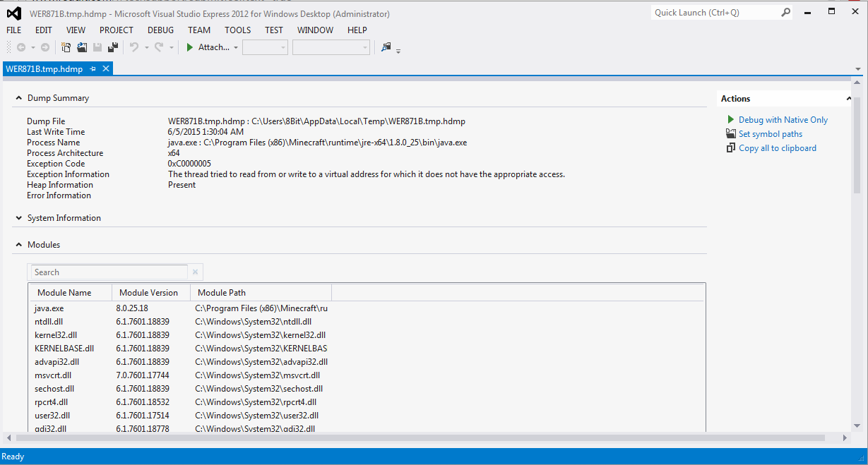
Task: Click the horizontal scrollbar right arrow
Action: [845, 438]
